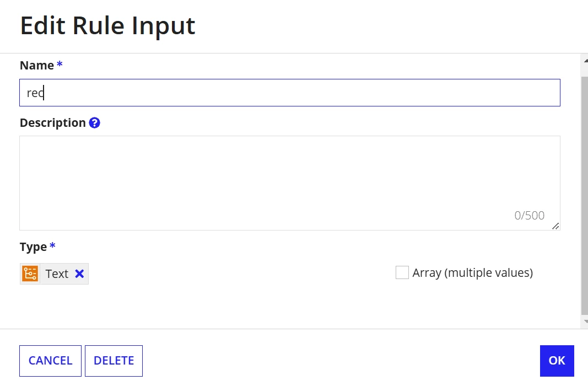The image size is (588, 391).
Task: Focus the Name input field
Action: [290, 93]
